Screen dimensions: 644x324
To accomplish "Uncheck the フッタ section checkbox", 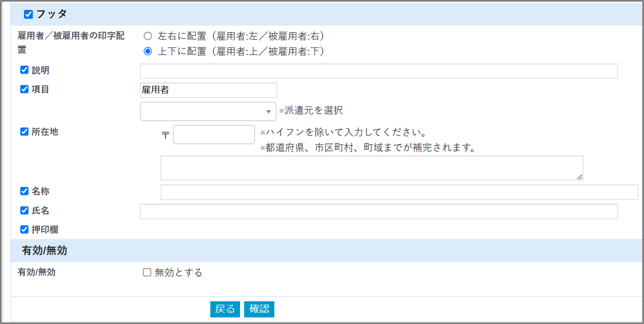I will (x=29, y=14).
